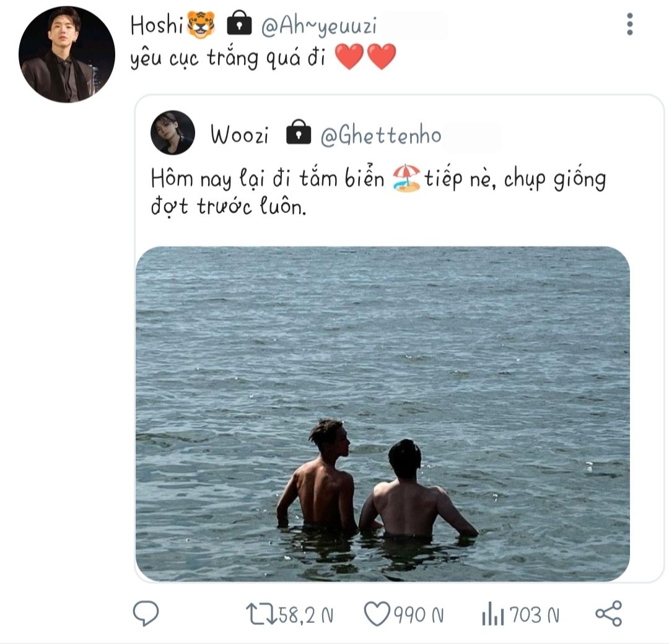Open Woozi's small profile avatar

(x=173, y=133)
